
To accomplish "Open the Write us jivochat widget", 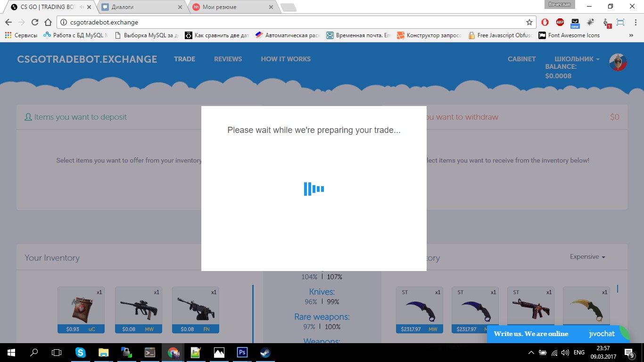I will tap(558, 334).
